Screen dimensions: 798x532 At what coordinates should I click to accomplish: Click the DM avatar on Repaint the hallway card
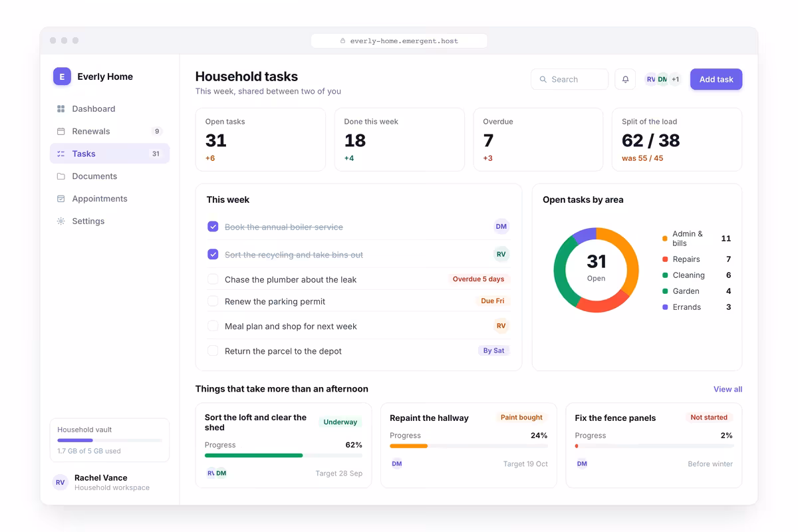pos(397,464)
